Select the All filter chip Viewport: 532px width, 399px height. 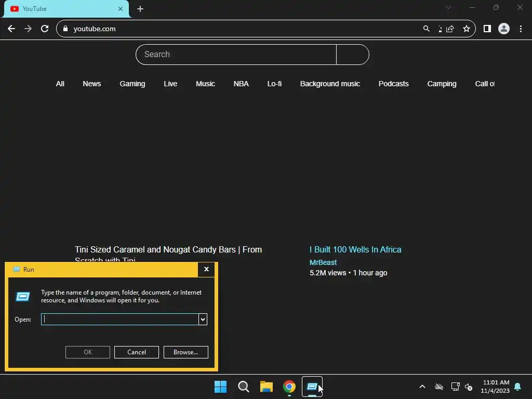60,84
